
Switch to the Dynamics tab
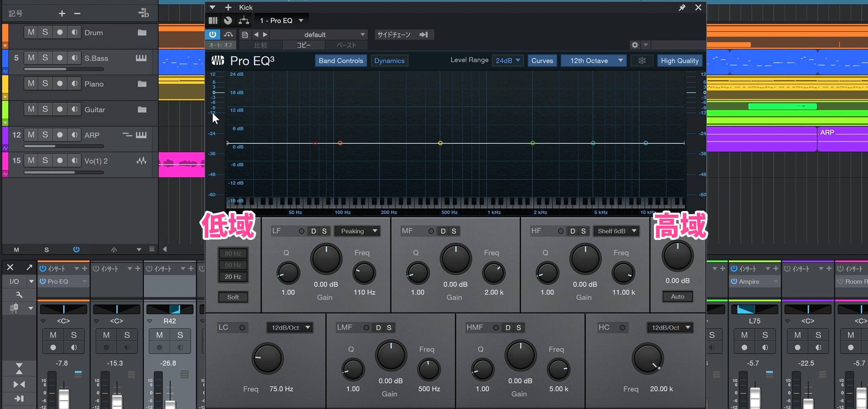[389, 61]
